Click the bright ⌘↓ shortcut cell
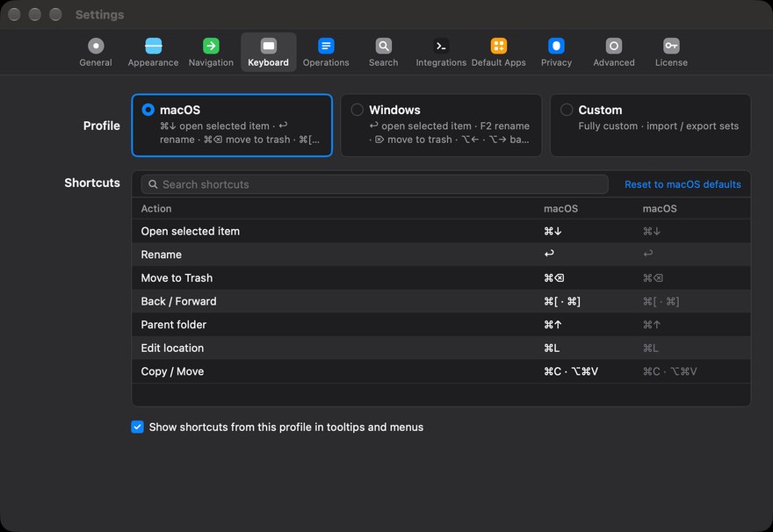 click(x=553, y=231)
